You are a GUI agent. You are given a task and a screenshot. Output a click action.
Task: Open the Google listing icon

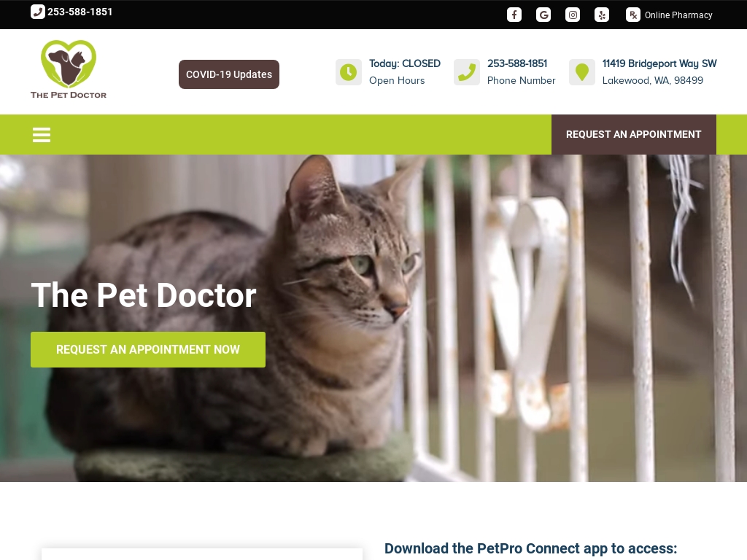[x=543, y=15]
